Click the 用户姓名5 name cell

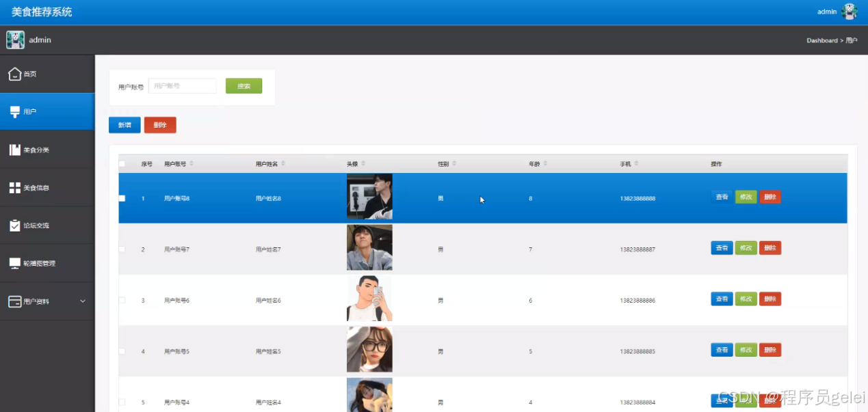[268, 351]
